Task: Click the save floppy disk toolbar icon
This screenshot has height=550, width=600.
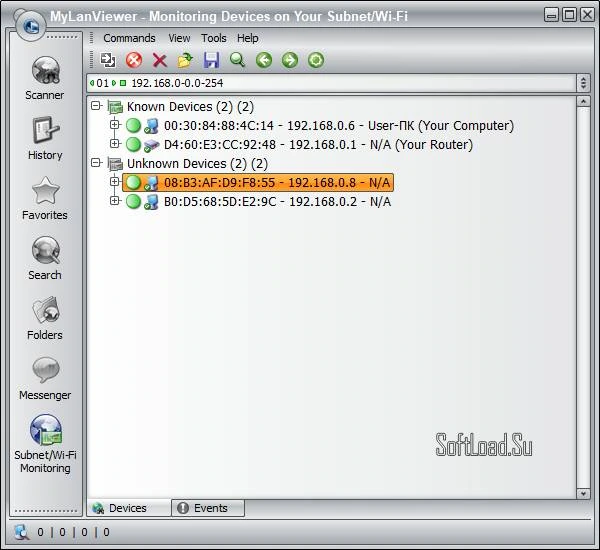Action: 211,60
